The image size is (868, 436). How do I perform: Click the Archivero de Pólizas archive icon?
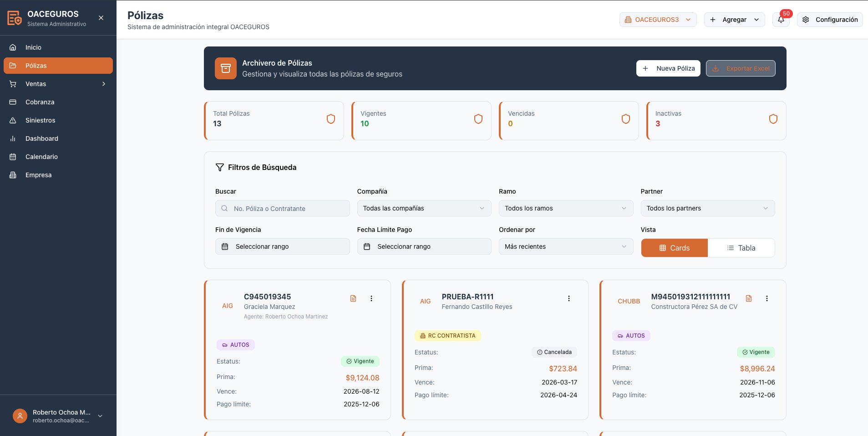pyautogui.click(x=226, y=68)
